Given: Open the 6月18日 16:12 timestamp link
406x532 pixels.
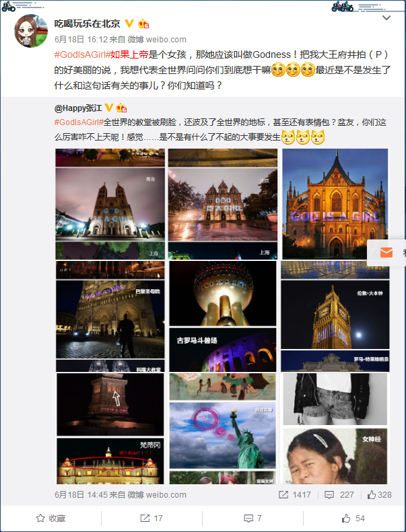Looking at the screenshot, I should pos(81,40).
